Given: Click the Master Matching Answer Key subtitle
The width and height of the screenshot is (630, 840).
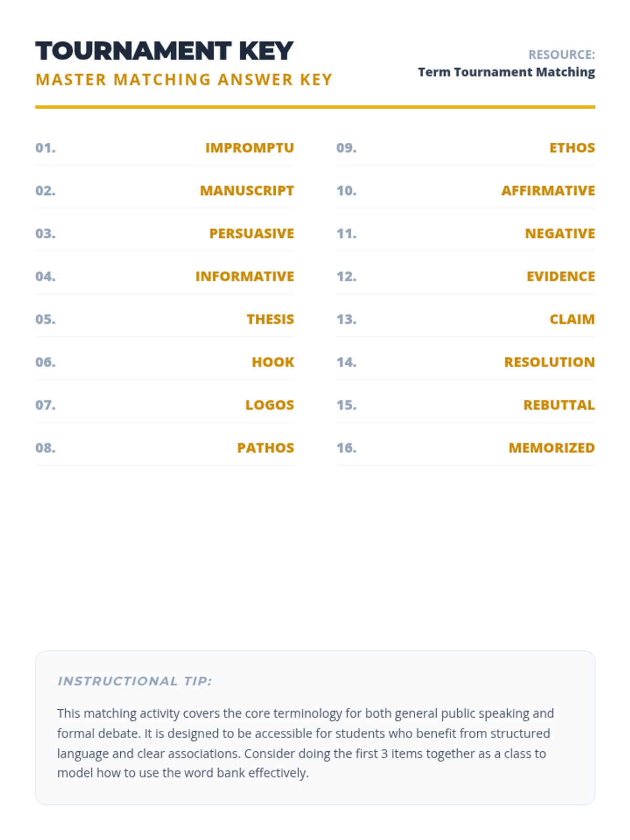Looking at the screenshot, I should [184, 80].
